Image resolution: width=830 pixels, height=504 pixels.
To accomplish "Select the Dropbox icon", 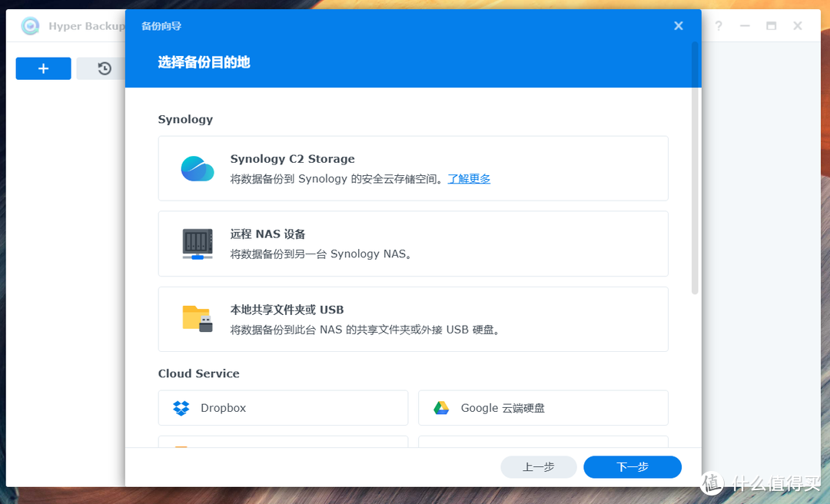I will 182,408.
